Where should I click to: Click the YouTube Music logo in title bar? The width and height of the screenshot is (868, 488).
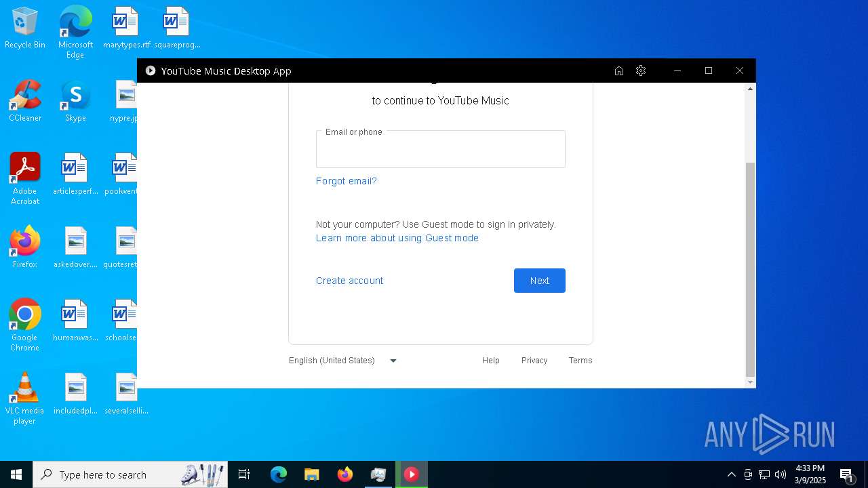click(x=151, y=70)
